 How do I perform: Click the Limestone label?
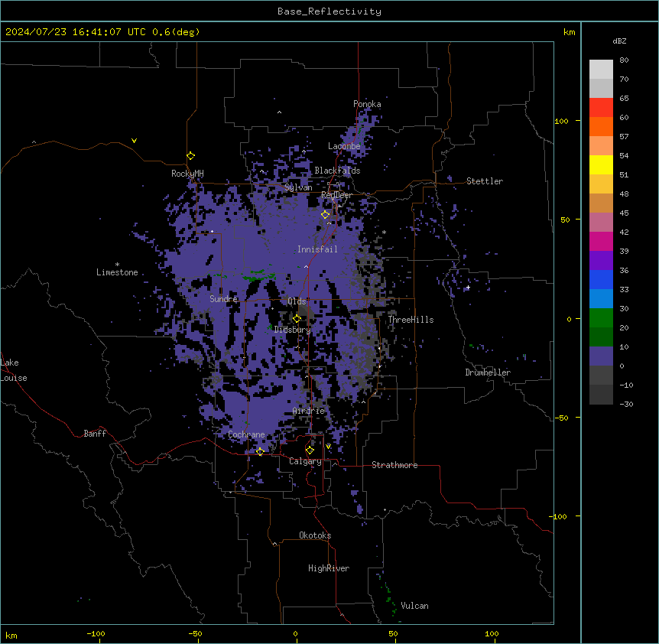click(117, 272)
